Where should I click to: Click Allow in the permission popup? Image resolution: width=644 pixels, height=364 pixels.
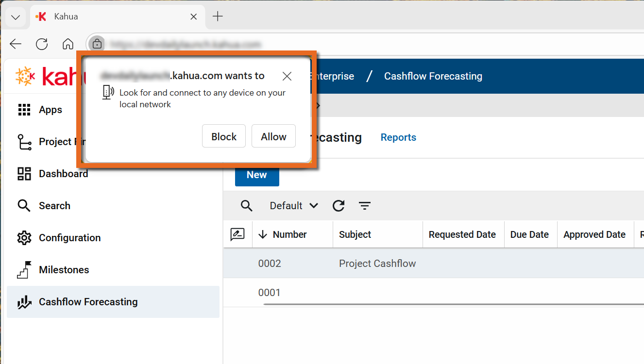(273, 136)
